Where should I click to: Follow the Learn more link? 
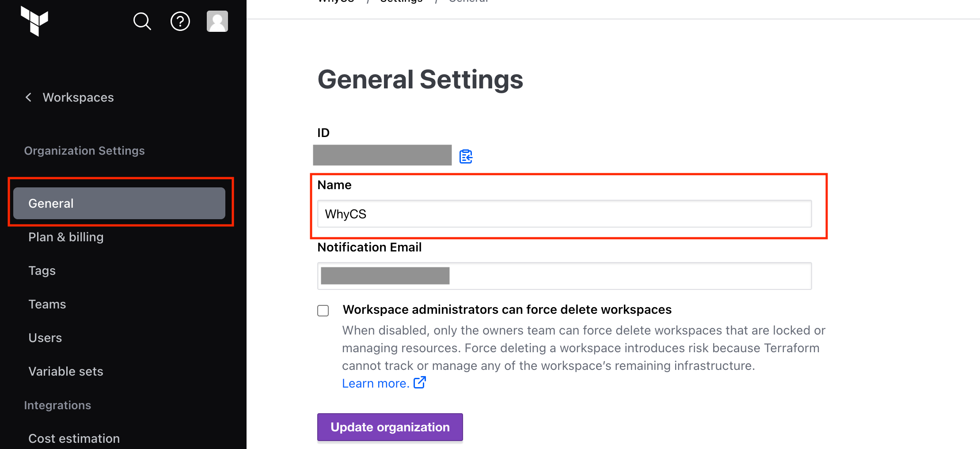pos(376,383)
